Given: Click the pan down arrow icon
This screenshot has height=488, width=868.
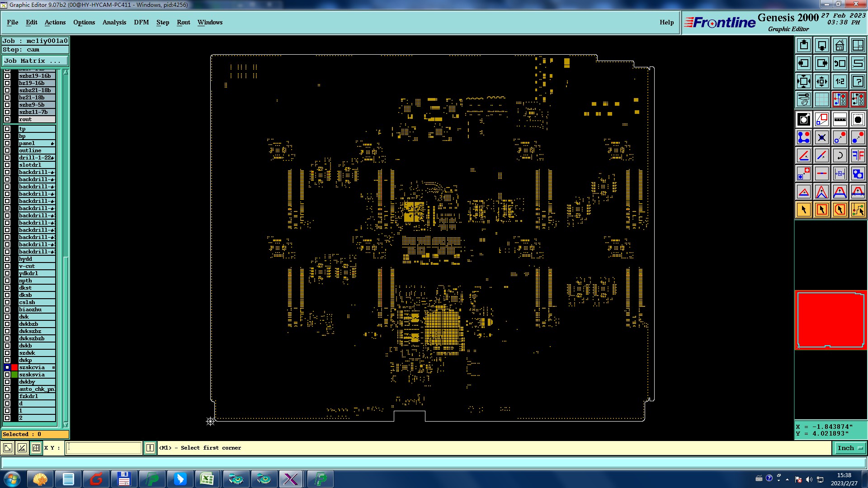Looking at the screenshot, I should click(822, 45).
